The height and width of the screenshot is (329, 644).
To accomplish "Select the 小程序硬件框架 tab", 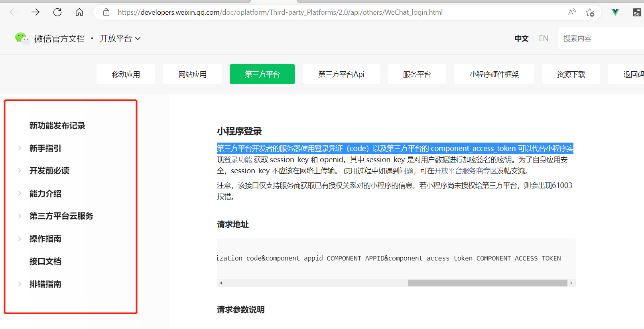I will tap(494, 74).
